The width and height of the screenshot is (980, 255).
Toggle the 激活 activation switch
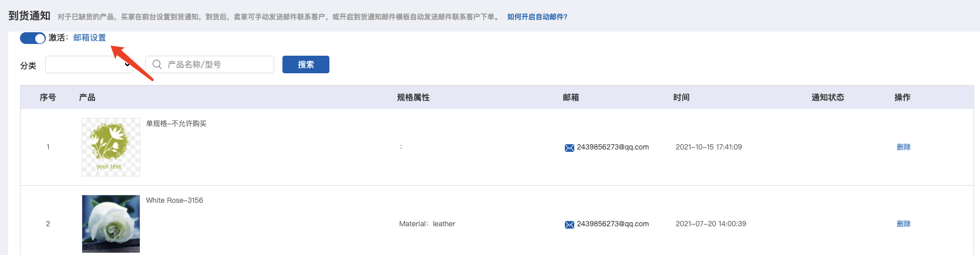(33, 38)
